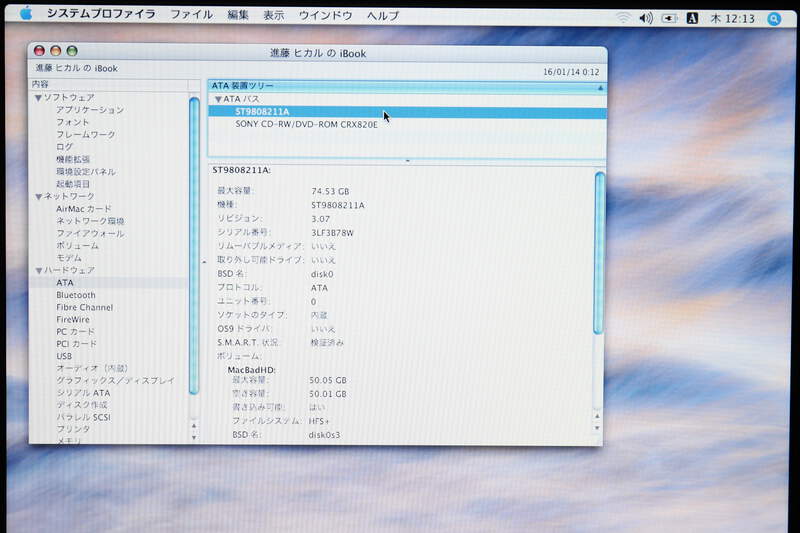This screenshot has height=533, width=800.
Task: Select Bluetooth in the sidebar
Action: click(x=76, y=295)
